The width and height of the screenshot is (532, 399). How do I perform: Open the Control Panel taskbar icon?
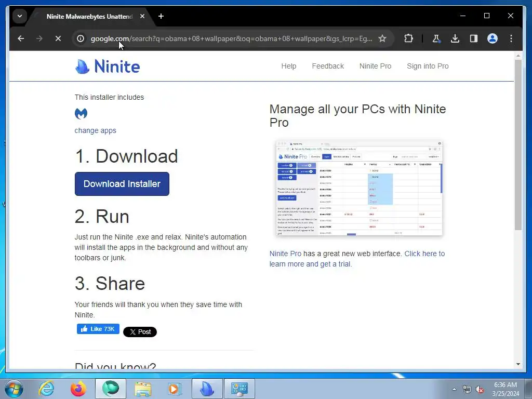240,389
